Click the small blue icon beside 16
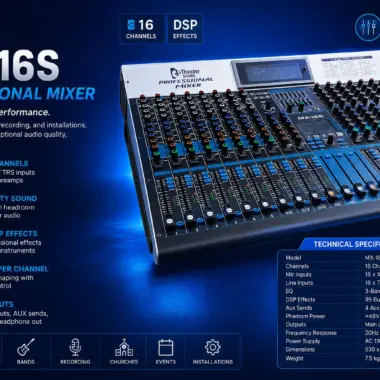The width and height of the screenshot is (380, 380). tap(131, 25)
